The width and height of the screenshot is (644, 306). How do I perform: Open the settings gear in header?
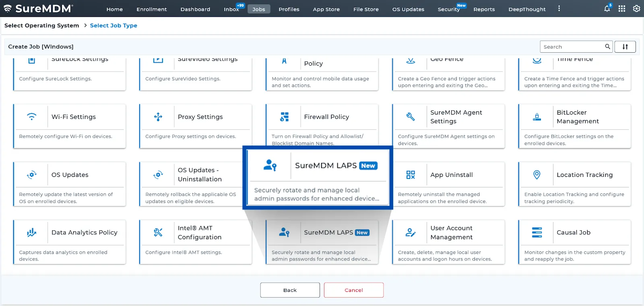[636, 8]
